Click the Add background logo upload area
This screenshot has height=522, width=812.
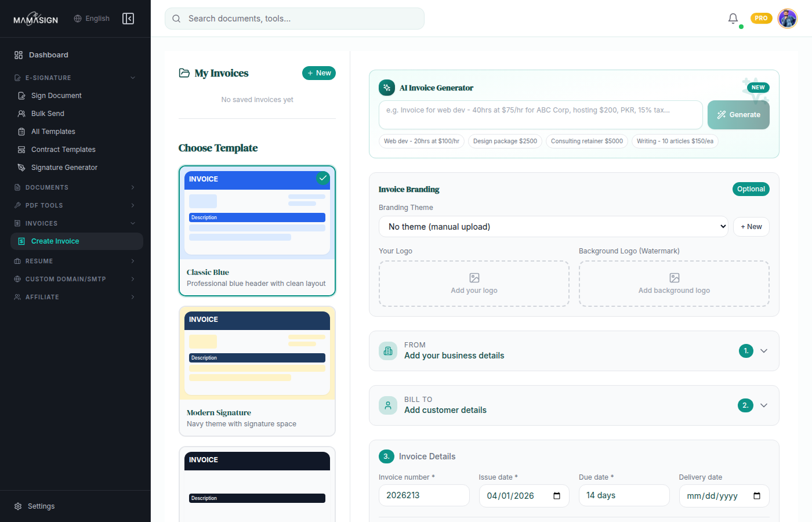click(x=674, y=284)
